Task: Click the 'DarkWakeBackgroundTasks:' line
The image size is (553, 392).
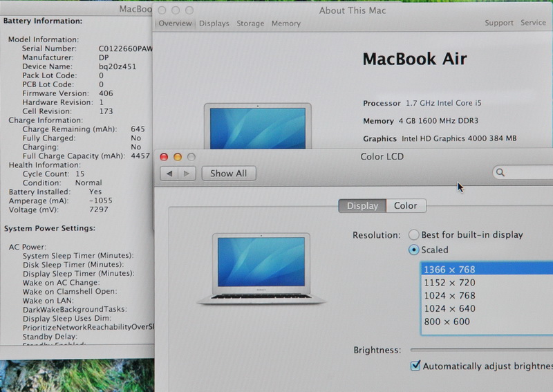Action: [x=75, y=310]
